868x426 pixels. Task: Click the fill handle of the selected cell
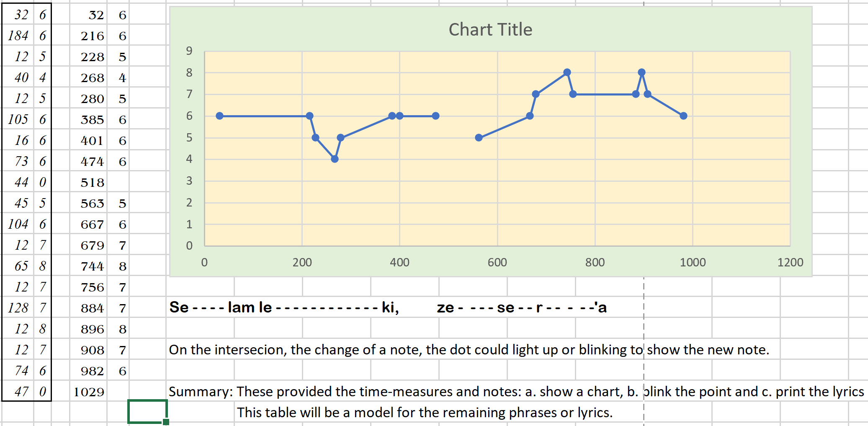point(166,422)
